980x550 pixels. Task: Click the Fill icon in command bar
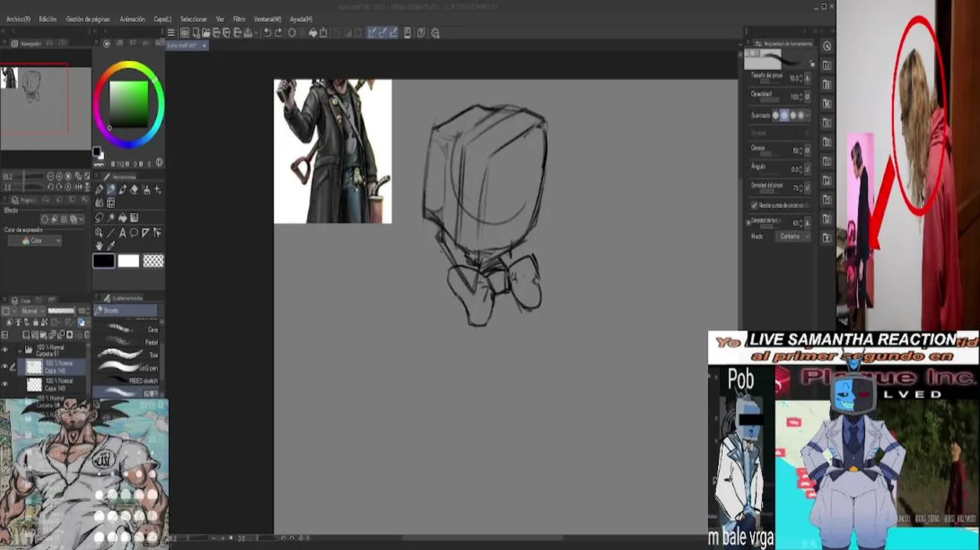point(313,33)
